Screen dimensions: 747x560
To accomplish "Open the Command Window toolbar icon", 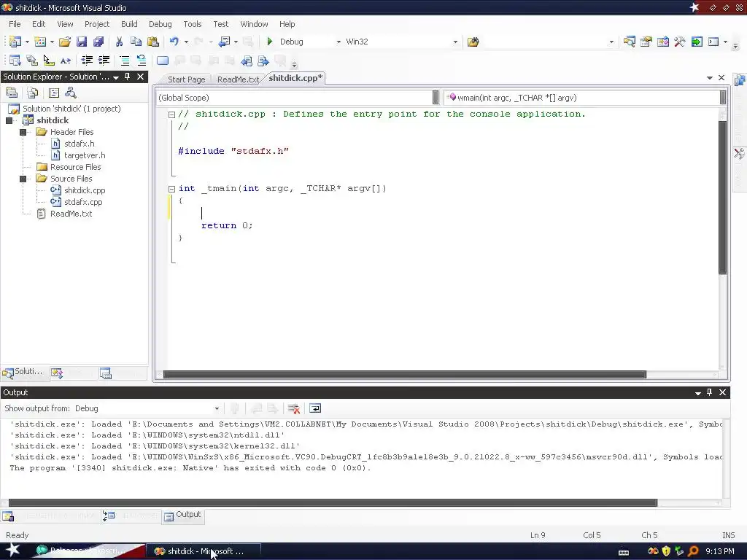I will 713,42.
